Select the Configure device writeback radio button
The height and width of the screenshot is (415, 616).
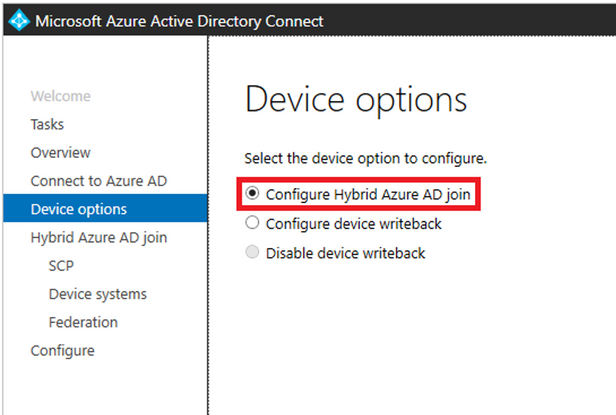(x=252, y=222)
